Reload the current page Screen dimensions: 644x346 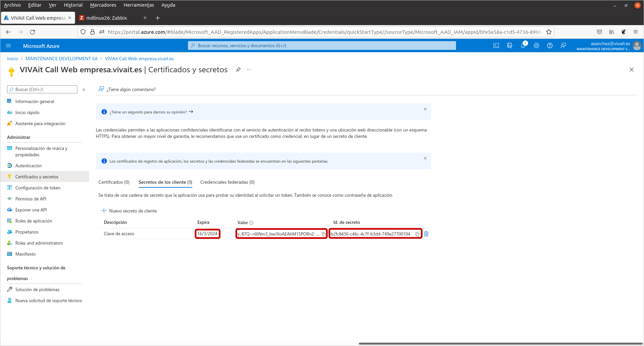(33, 32)
